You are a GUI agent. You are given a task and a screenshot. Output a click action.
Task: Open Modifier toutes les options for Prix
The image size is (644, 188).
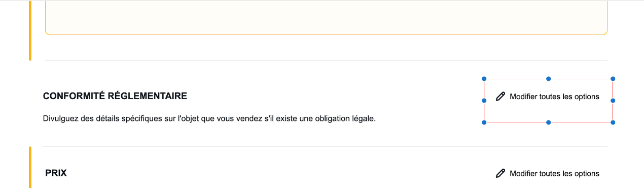pyautogui.click(x=548, y=173)
